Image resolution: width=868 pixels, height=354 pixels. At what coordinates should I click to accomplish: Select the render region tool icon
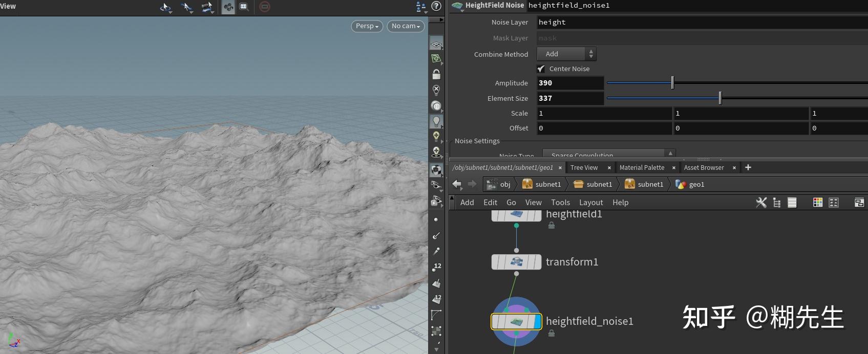tap(244, 7)
